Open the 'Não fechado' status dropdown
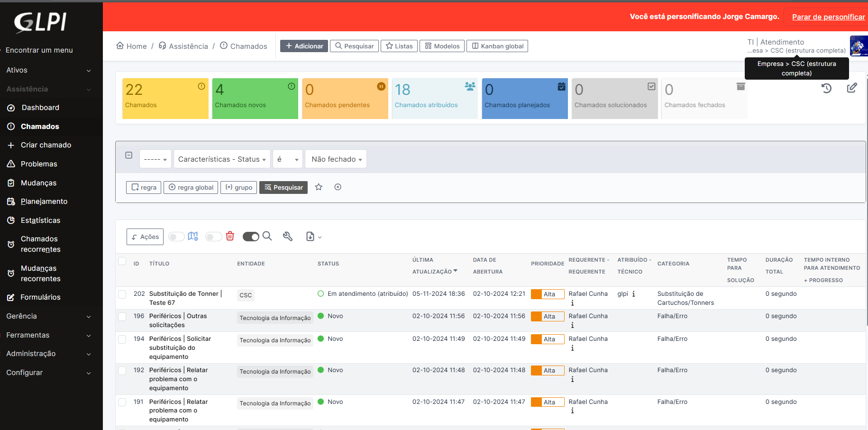 [x=336, y=159]
